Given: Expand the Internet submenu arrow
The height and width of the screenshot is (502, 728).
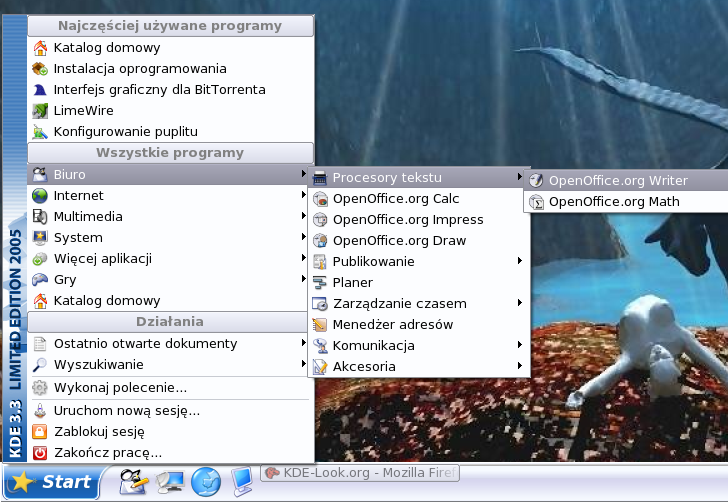Looking at the screenshot, I should pos(303,195).
